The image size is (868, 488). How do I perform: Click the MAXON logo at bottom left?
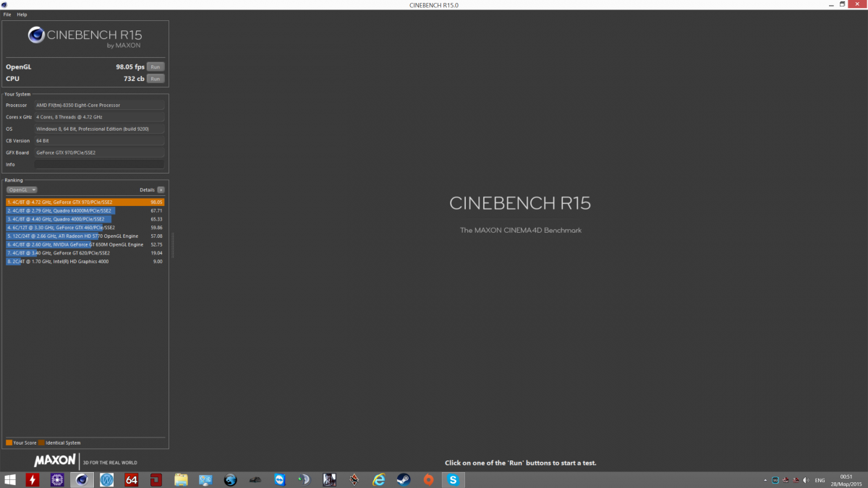click(x=55, y=460)
